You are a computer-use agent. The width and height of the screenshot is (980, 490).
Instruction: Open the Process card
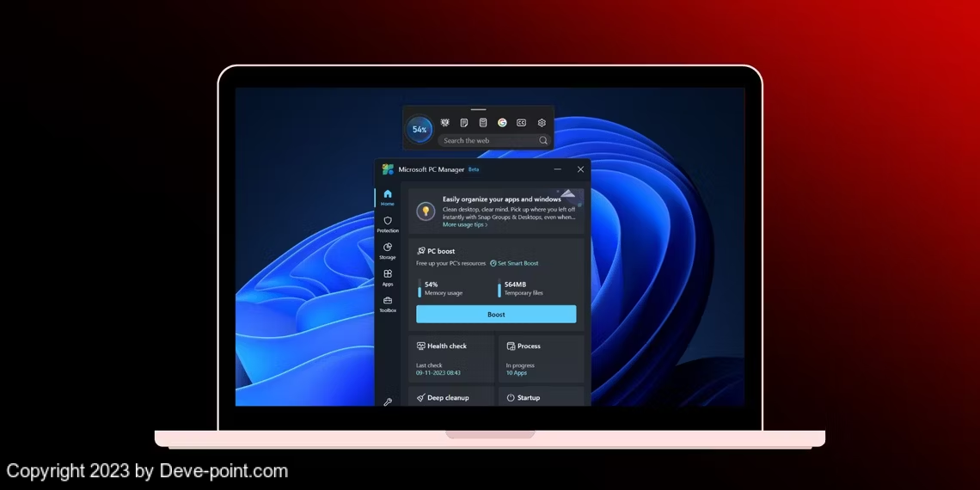pyautogui.click(x=542, y=358)
